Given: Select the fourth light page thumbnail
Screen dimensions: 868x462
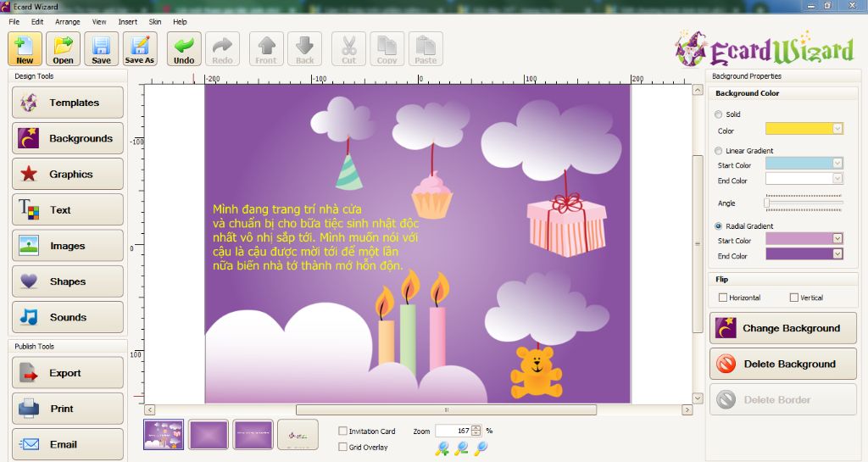Looking at the screenshot, I should (298, 434).
